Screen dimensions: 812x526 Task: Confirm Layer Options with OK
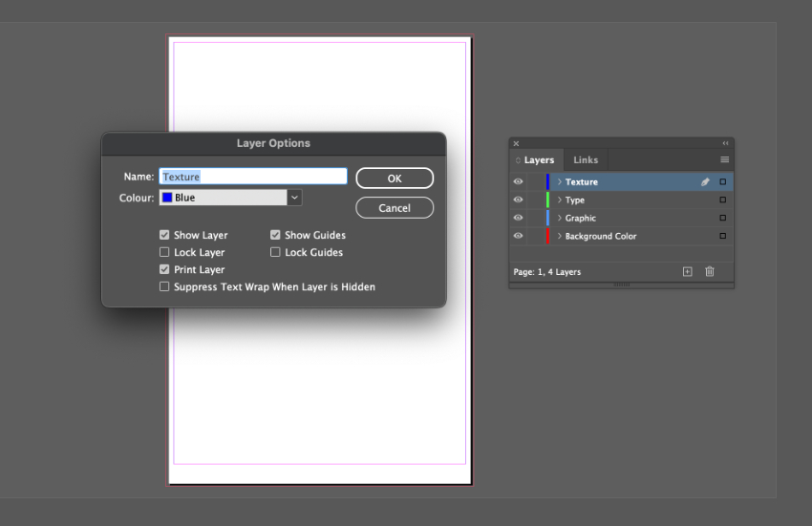(395, 179)
